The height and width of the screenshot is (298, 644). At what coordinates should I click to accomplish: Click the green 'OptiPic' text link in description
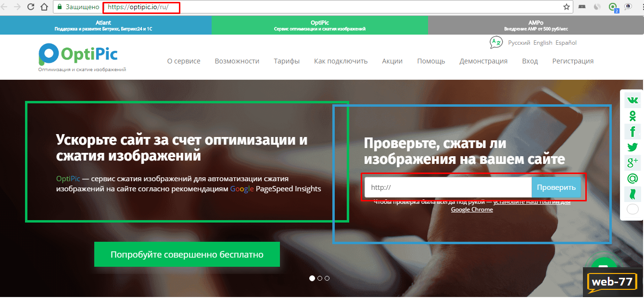click(68, 178)
